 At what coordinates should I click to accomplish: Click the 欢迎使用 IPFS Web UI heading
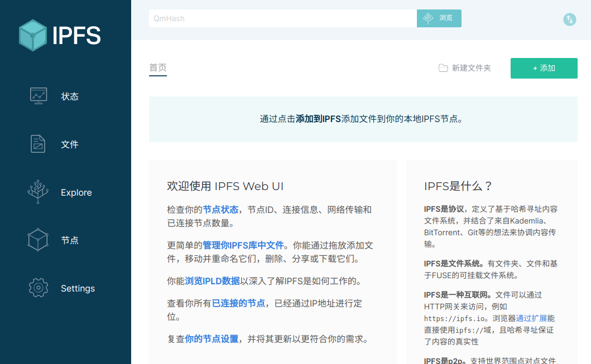(225, 186)
